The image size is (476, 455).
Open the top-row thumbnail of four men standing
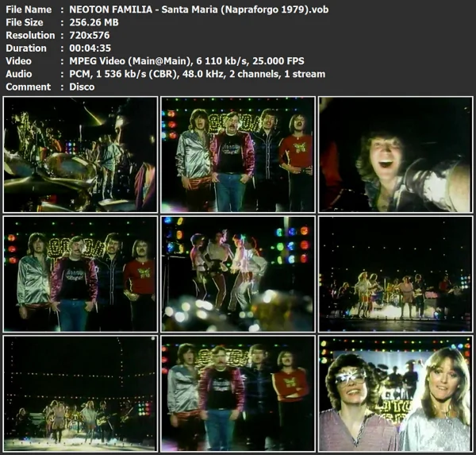pyautogui.click(x=238, y=154)
